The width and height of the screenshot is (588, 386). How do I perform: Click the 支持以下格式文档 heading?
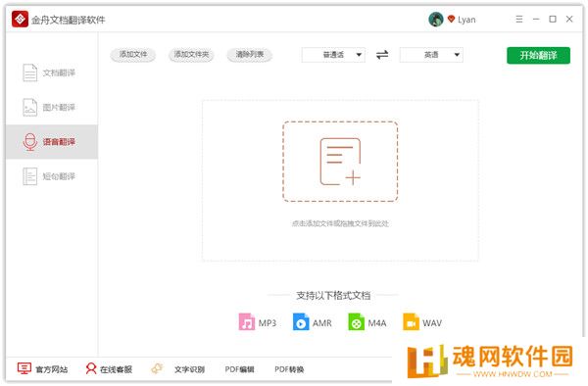click(333, 296)
